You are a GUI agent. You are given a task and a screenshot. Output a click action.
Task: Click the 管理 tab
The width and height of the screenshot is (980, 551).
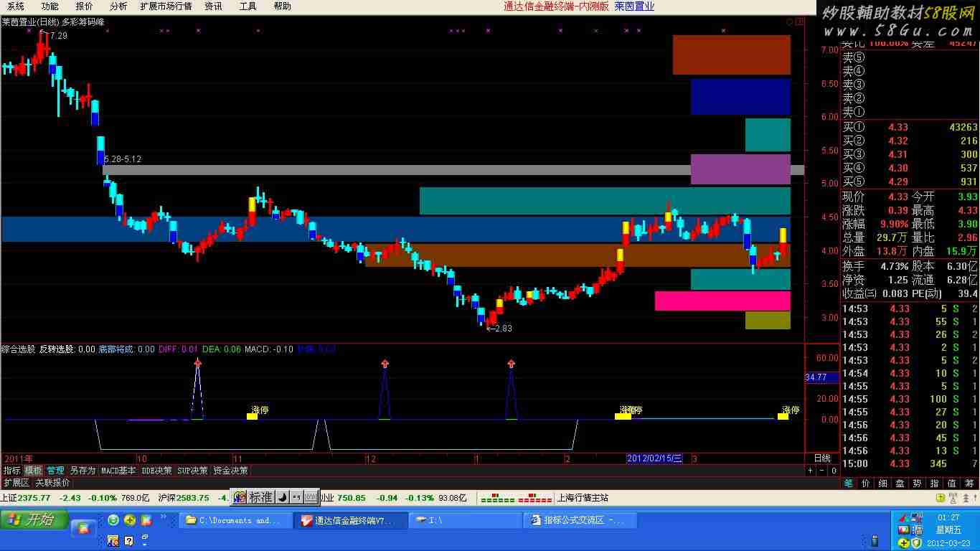[x=55, y=471]
